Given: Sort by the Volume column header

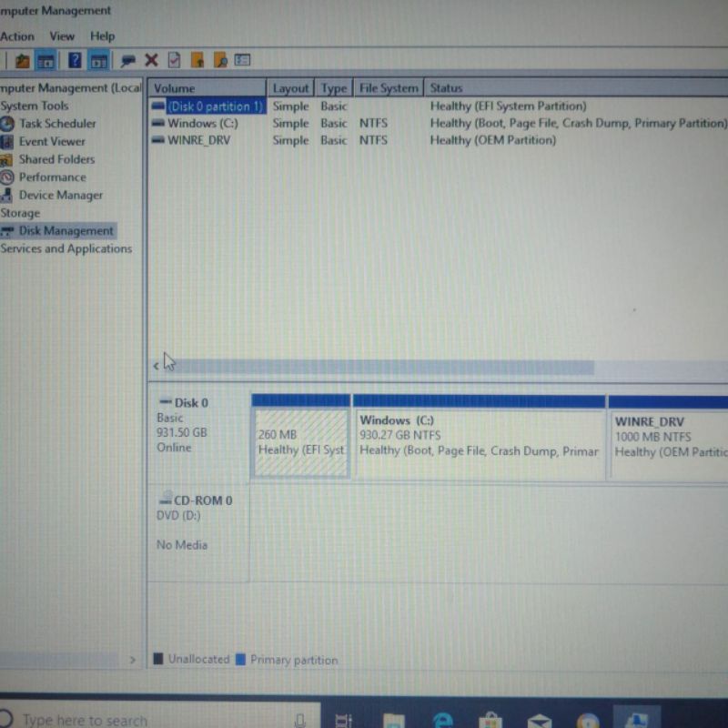Looking at the screenshot, I should coord(207,88).
